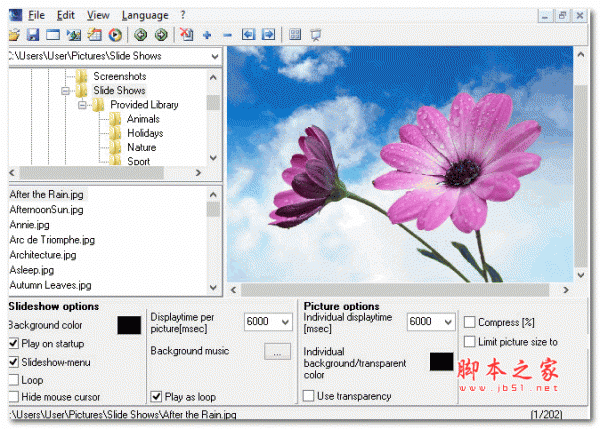Select Asleep.jpg in file list

pyautogui.click(x=32, y=270)
